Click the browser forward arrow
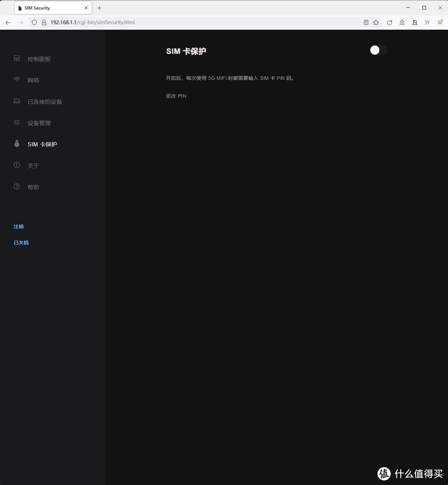Screen dimensions: 448x485 21,22
